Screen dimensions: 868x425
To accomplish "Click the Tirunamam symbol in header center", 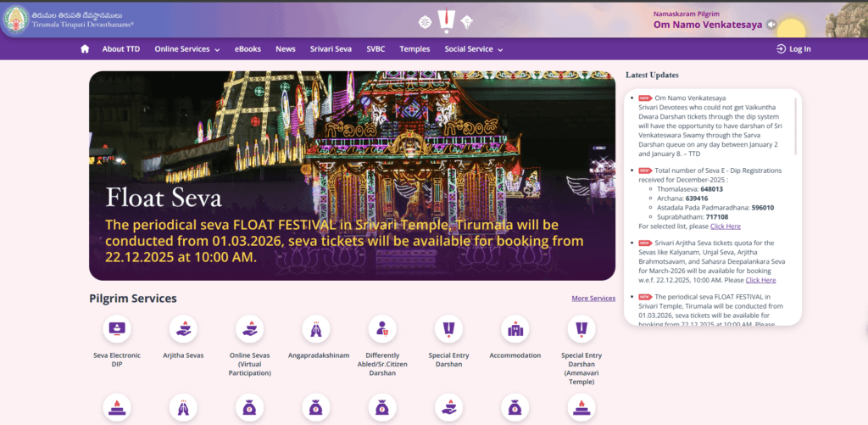I will [x=446, y=21].
